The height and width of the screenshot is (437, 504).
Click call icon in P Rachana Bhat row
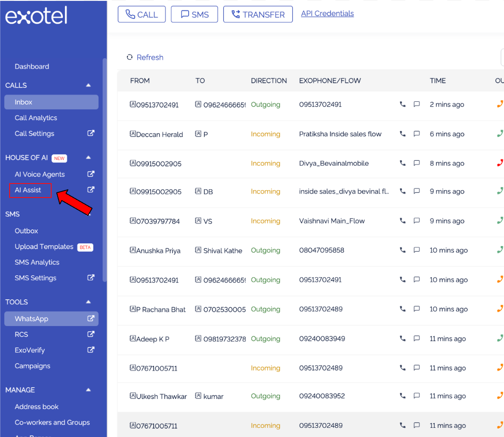[402, 309]
